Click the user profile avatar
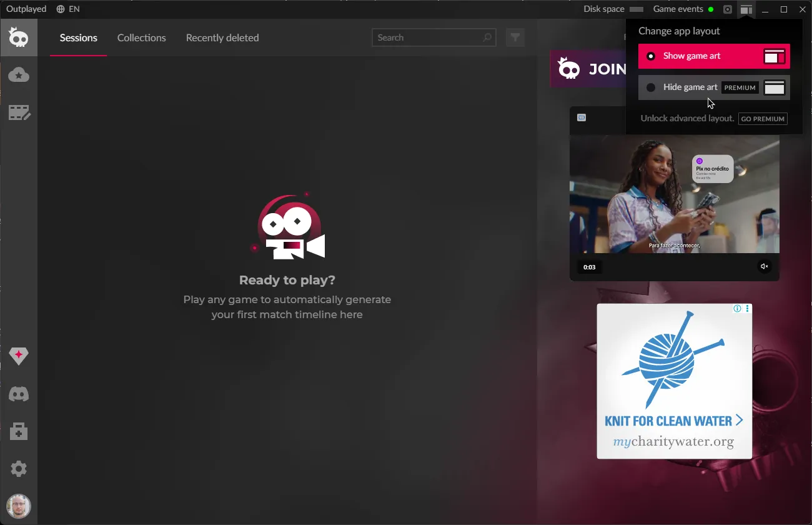 (x=19, y=506)
